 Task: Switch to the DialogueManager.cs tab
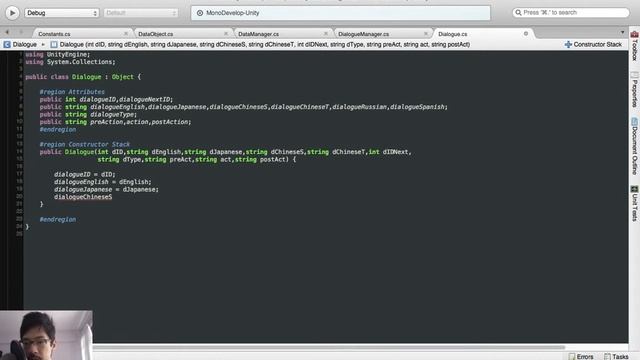tap(363, 34)
